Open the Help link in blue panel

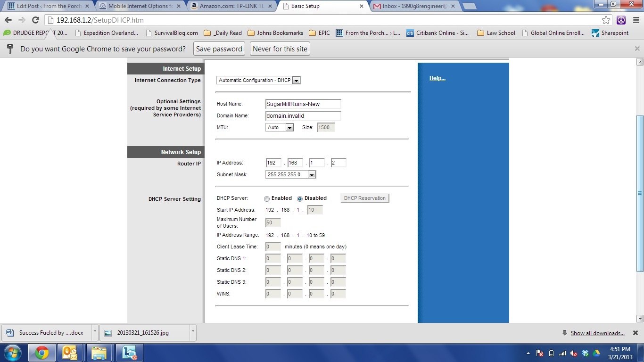point(437,78)
